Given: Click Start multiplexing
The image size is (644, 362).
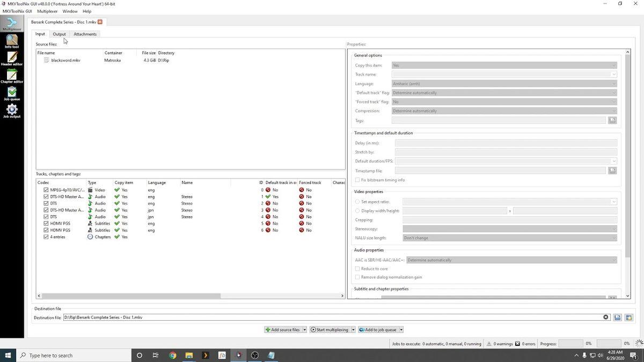Looking at the screenshot, I should [330, 329].
